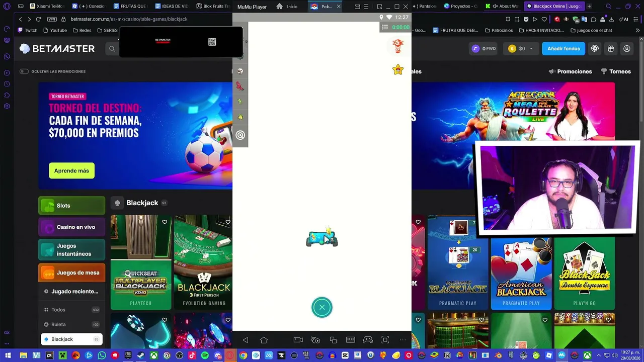Open Torneos link
Viewport: 644px width, 362px height.
[x=616, y=71]
